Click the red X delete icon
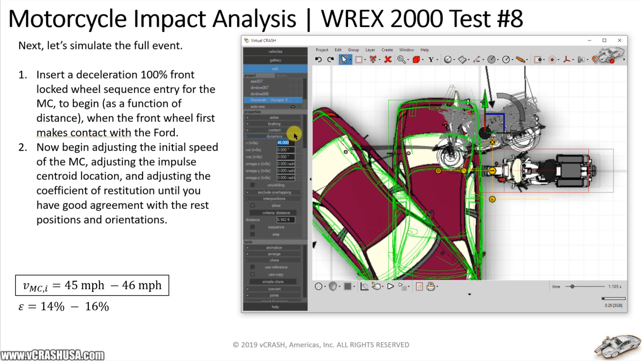Viewport: 642px width, 364px height. coord(388,60)
